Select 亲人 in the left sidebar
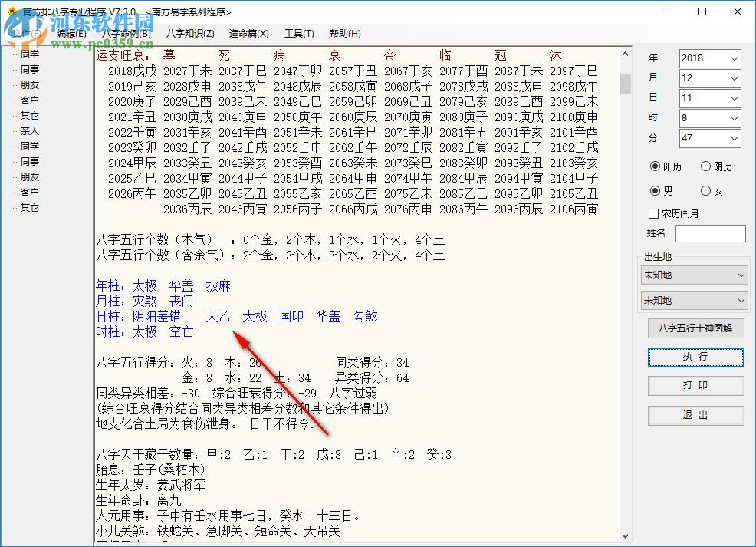Viewport: 756px width, 547px height. [x=31, y=130]
